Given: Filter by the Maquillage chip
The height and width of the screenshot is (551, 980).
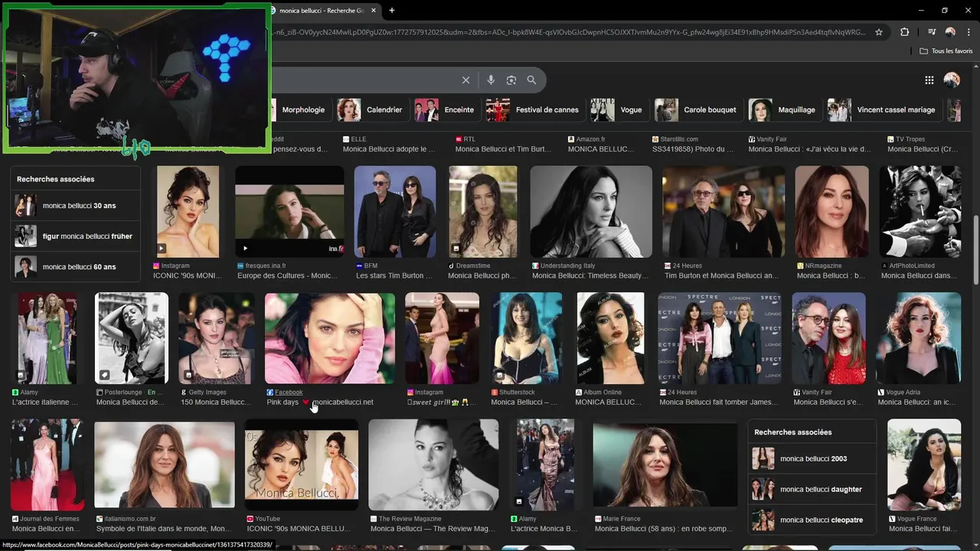Looking at the screenshot, I should (784, 109).
